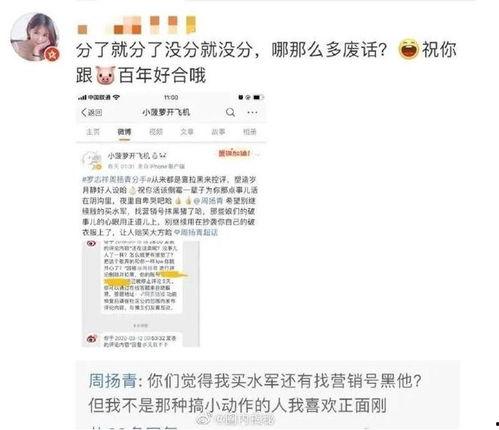Viewport: 499px width, 430px height.
Task: Click the pig emoji in the post text
Action: click(105, 75)
